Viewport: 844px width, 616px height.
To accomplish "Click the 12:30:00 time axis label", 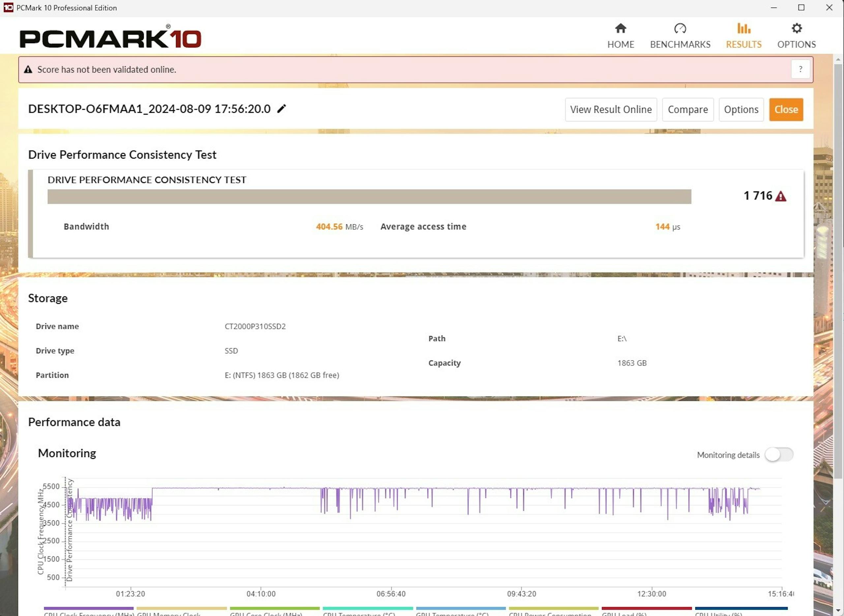I will pos(651,594).
